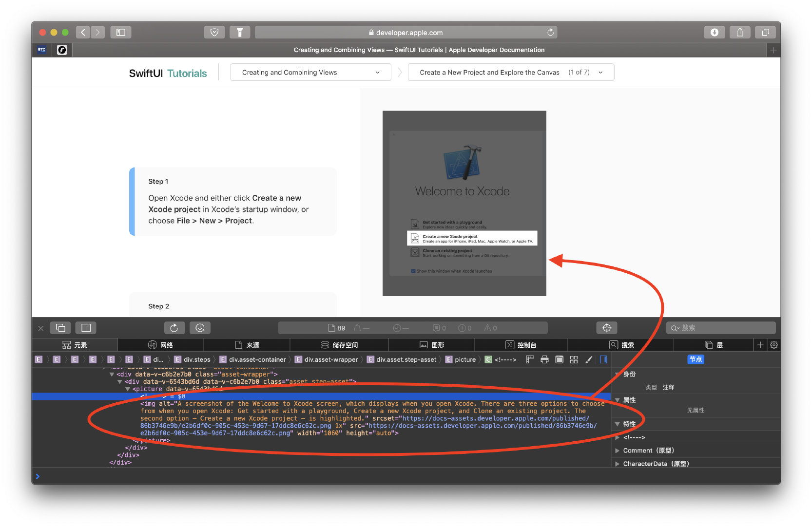This screenshot has height=526, width=812.
Task: Add a new tab with plus button
Action: click(x=773, y=50)
